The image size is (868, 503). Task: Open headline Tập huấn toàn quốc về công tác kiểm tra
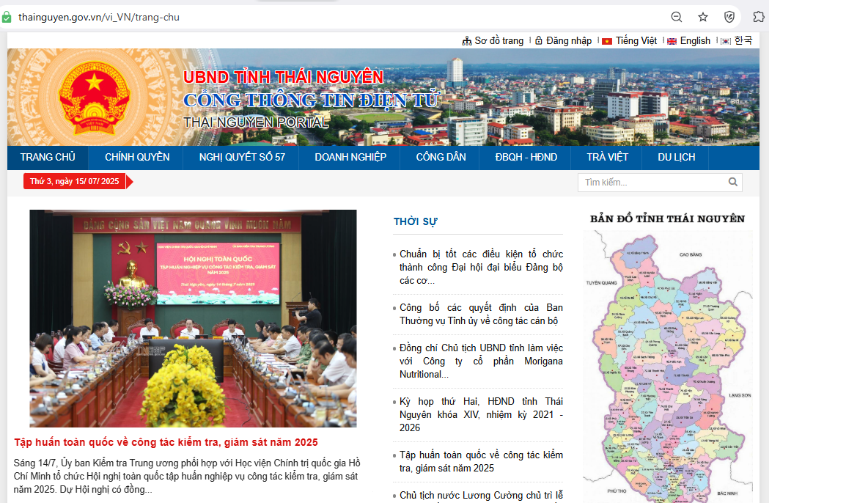(x=166, y=442)
